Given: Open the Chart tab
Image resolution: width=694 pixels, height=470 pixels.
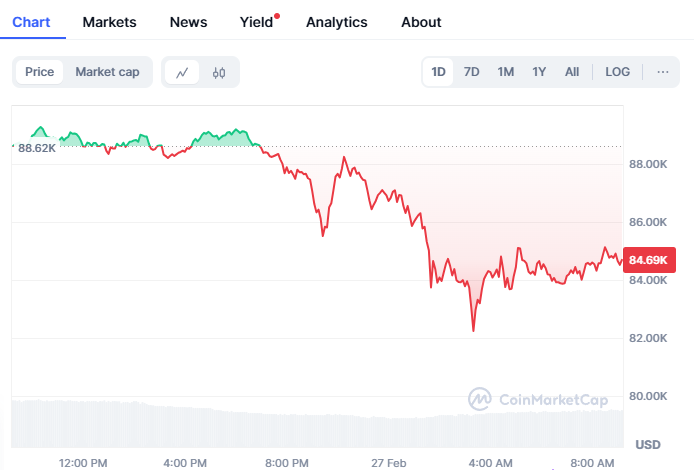Looking at the screenshot, I should (x=31, y=22).
